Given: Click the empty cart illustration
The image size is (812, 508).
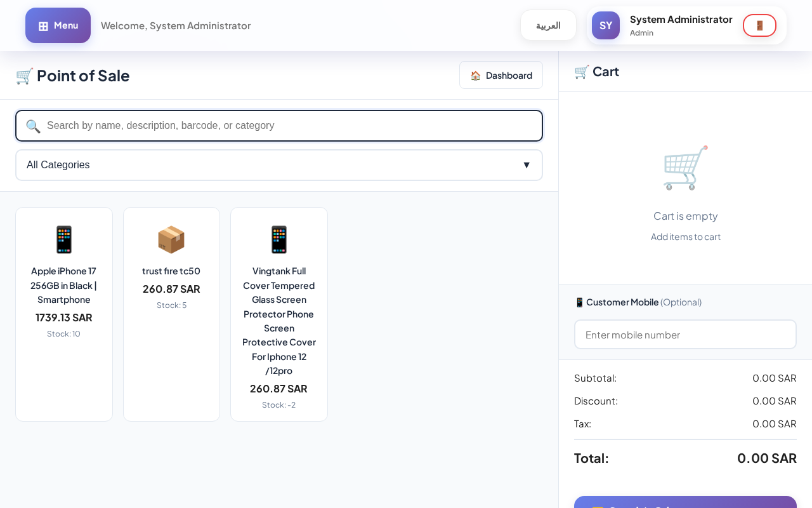Looking at the screenshot, I should 685,168.
